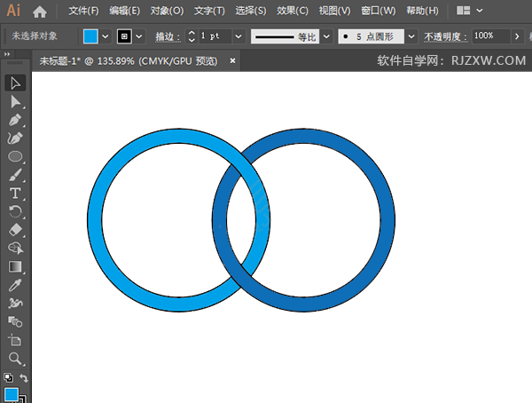
Task: Open the 文件(F) menu
Action: tap(83, 11)
